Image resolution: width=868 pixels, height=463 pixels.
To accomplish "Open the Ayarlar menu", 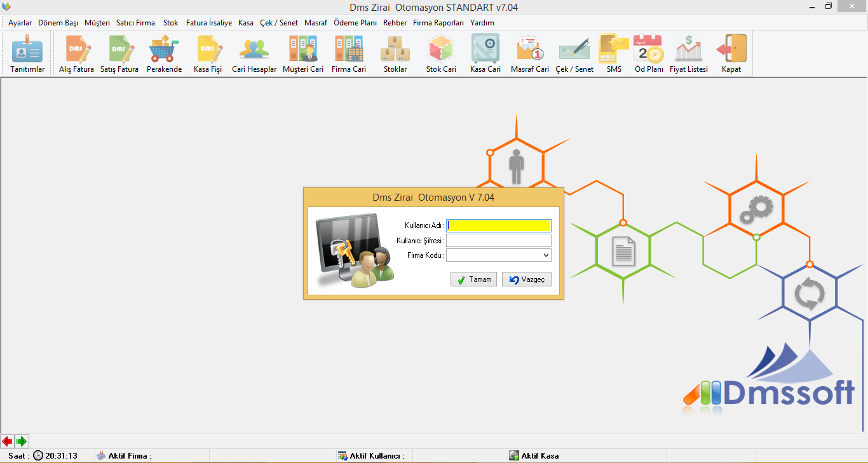I will (x=20, y=23).
